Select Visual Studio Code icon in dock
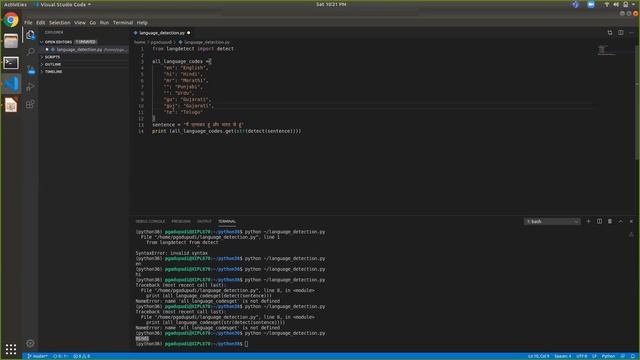Viewport: 640px width, 360px height. point(11,84)
